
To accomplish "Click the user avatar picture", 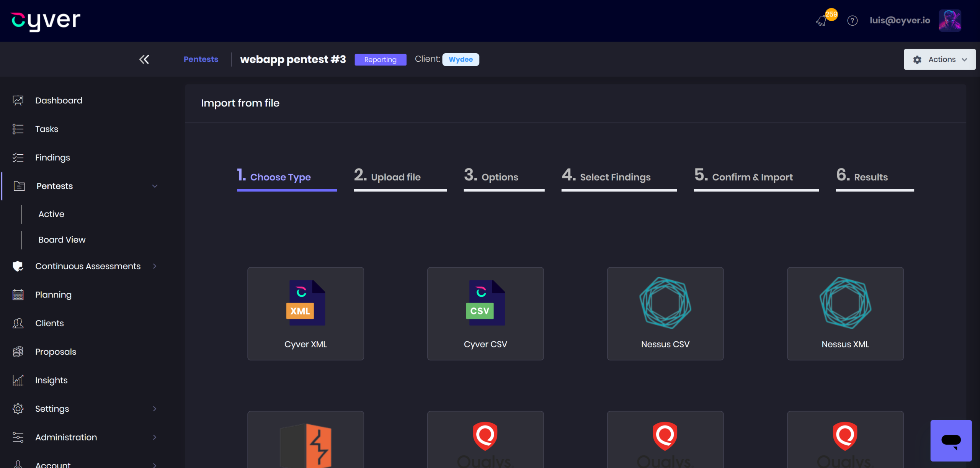I will (950, 20).
